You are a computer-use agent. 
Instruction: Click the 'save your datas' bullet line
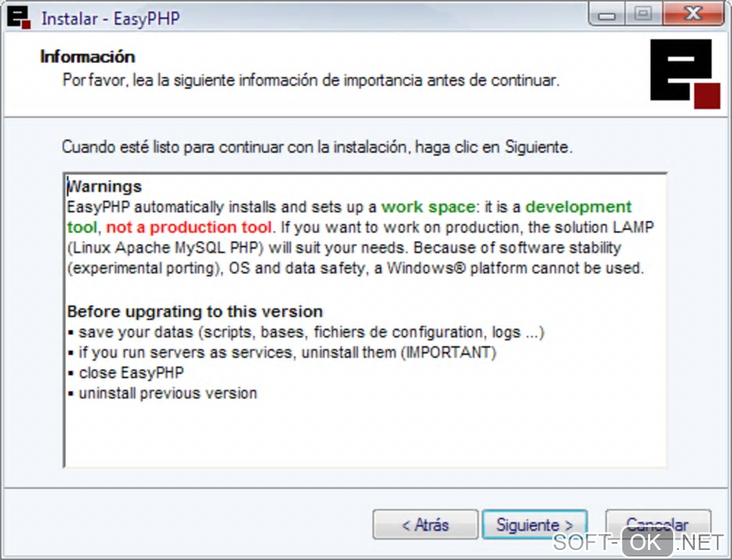click(306, 332)
